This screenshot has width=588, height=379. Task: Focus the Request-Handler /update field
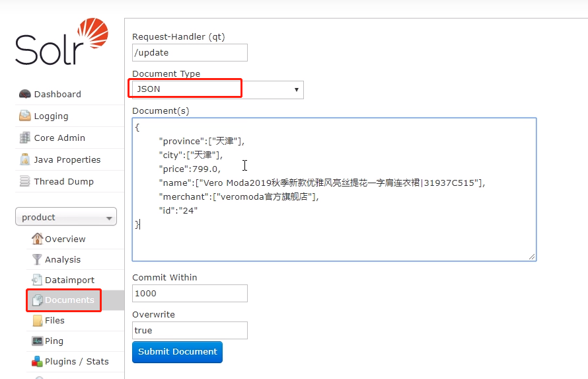190,52
